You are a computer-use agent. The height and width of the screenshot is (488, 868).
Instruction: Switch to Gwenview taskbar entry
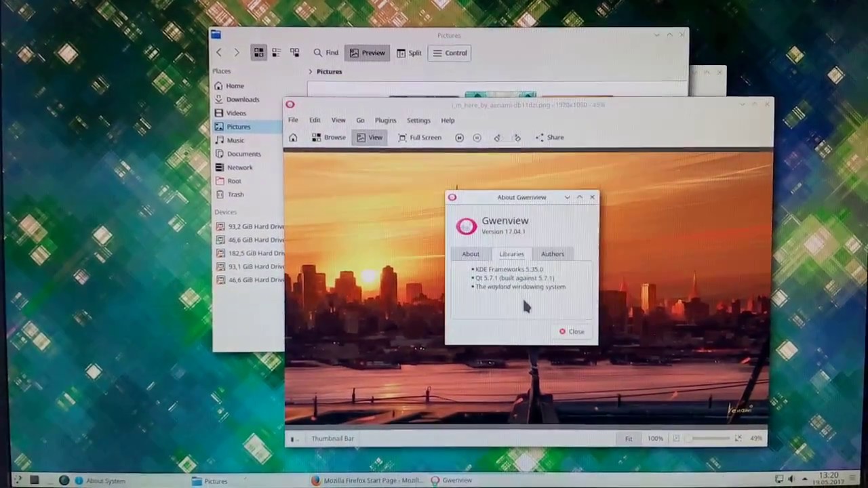coord(452,481)
